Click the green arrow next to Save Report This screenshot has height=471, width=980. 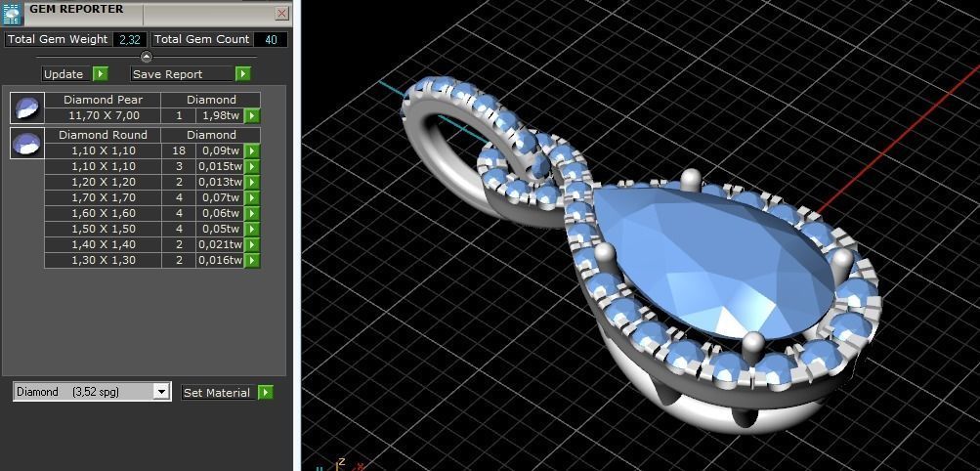tap(243, 73)
